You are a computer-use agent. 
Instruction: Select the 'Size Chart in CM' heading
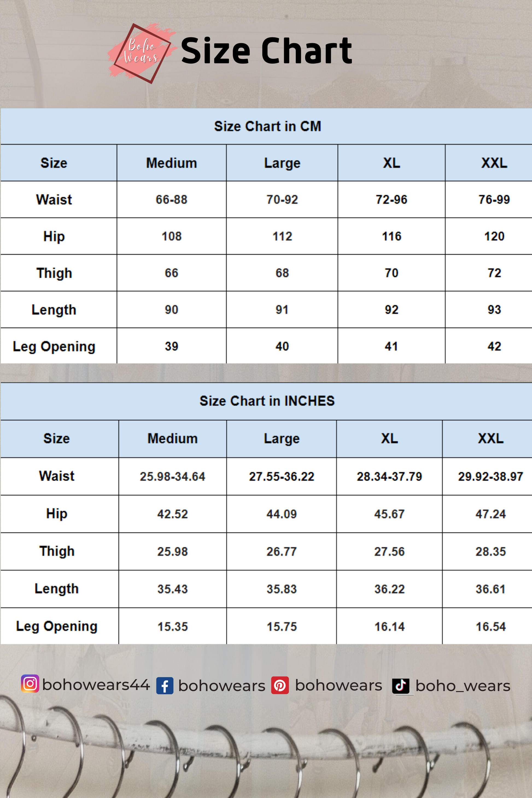[x=267, y=126]
